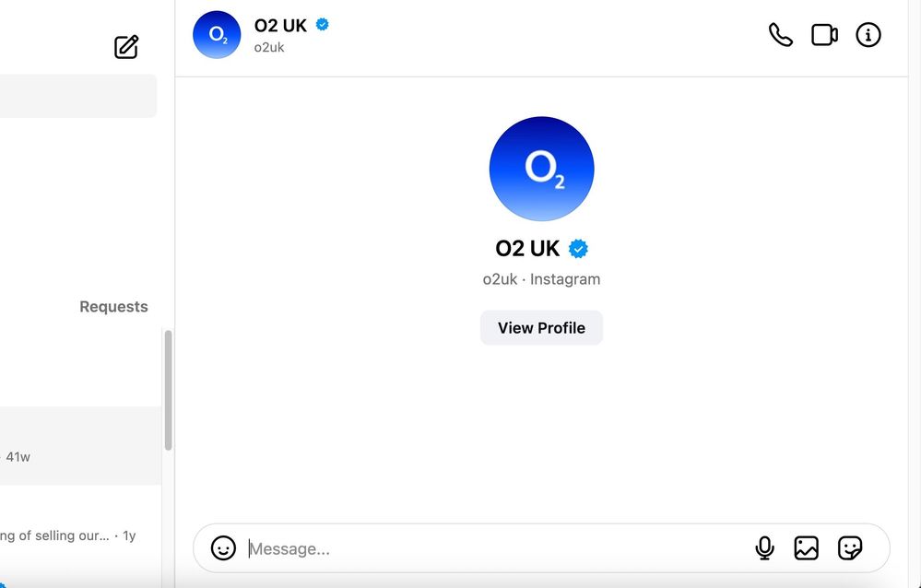
Task: Choose a GIF or sticker
Action: point(850,548)
